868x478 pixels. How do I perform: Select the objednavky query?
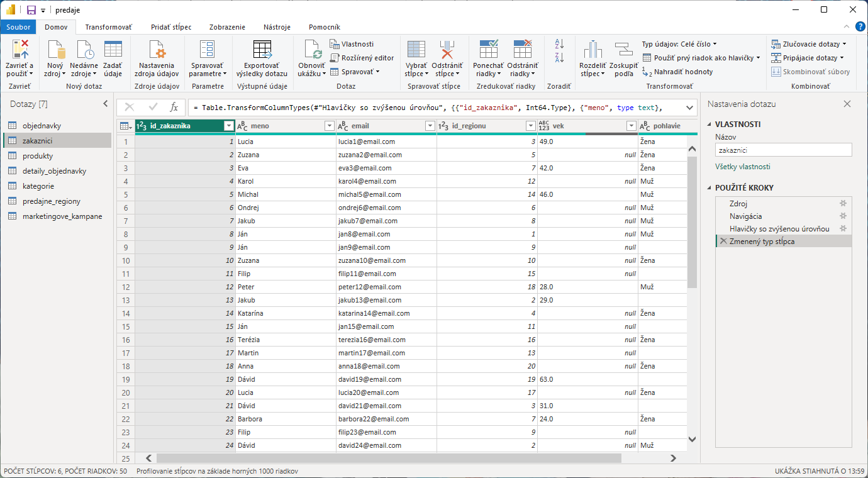click(57, 126)
